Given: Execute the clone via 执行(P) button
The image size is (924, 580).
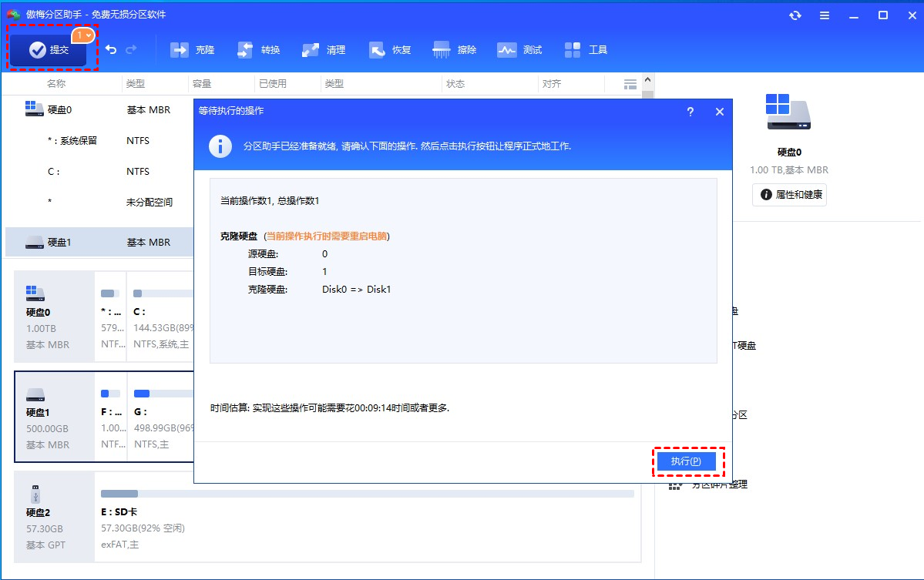Looking at the screenshot, I should pos(687,461).
